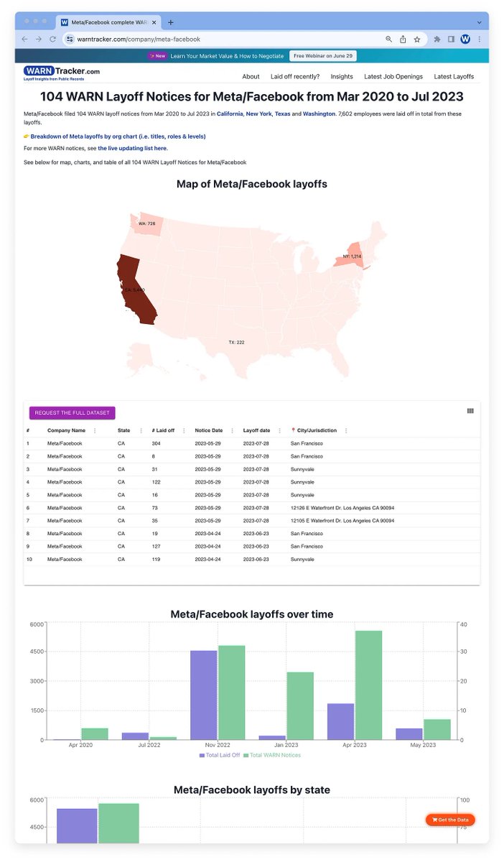Click the Apr 2023 green WARN Notices bar
This screenshot has height=862, width=504.
pos(368,685)
